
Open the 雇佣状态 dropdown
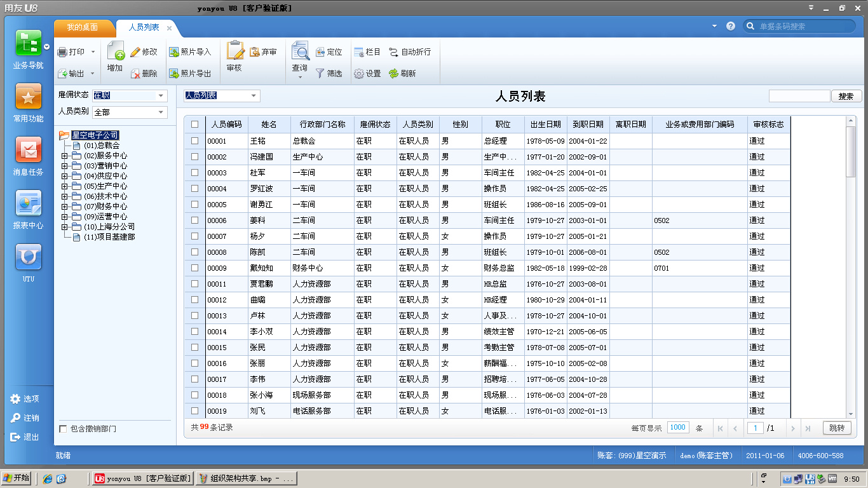tap(161, 95)
